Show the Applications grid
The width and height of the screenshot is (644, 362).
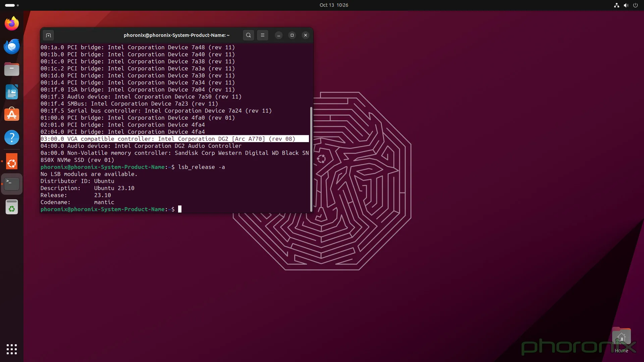[x=11, y=349]
